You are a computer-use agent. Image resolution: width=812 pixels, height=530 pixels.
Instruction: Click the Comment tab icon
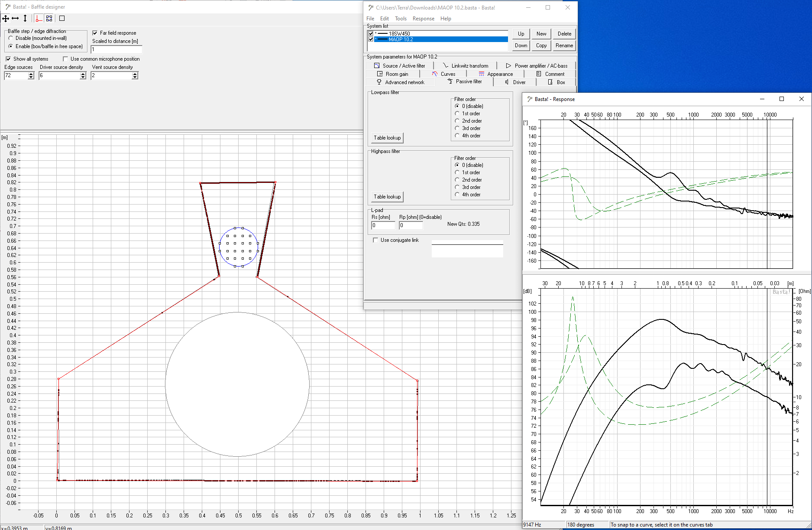(x=539, y=74)
